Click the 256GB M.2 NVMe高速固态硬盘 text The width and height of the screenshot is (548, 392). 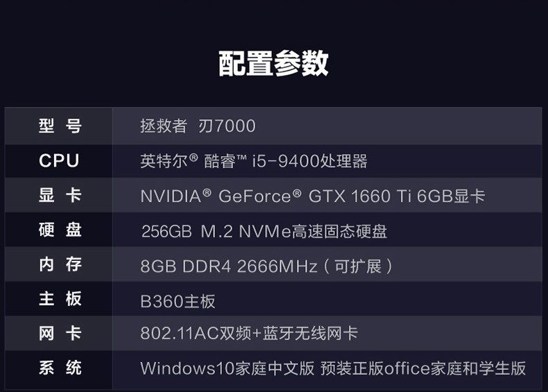point(264,231)
